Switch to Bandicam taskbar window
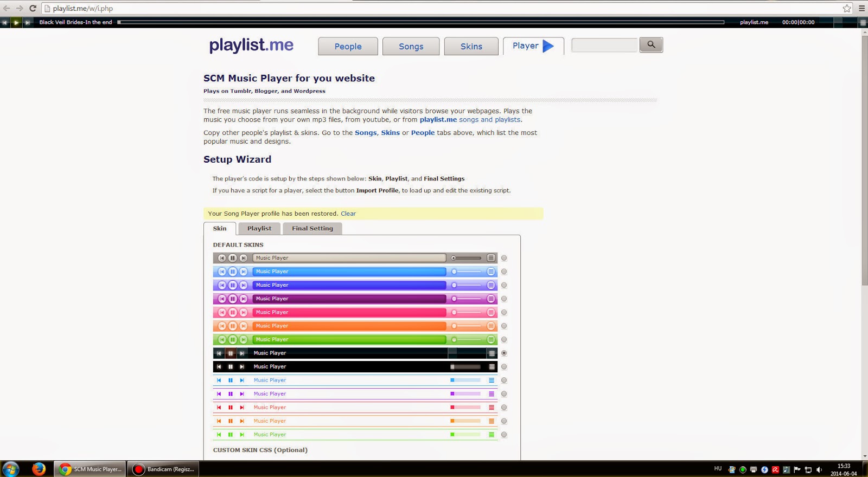Screen dimensions: 868x477 (163, 469)
